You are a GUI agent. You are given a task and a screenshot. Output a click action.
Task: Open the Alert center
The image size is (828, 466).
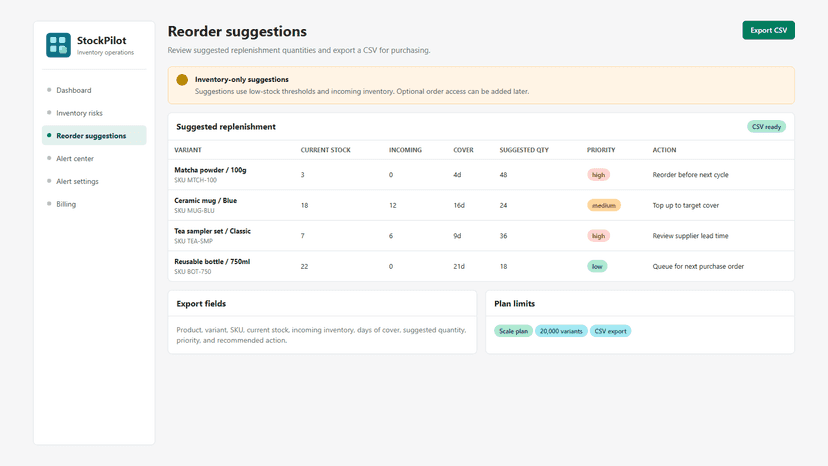[94, 159]
